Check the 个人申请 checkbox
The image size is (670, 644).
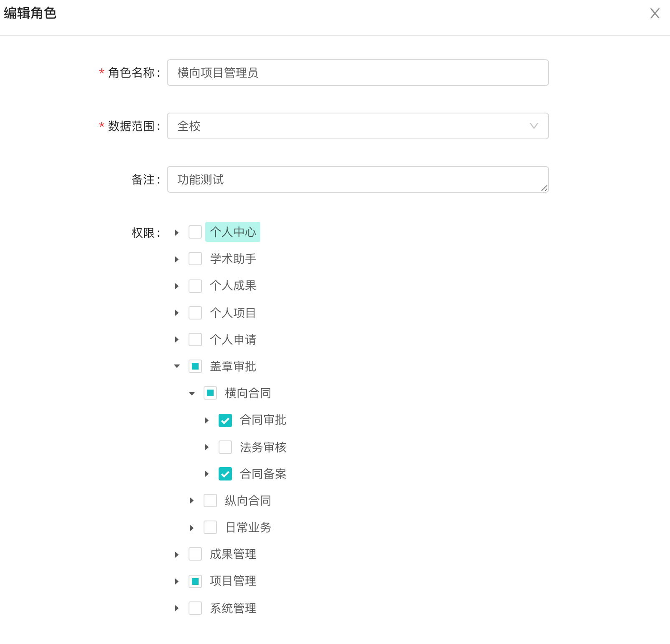pos(195,340)
